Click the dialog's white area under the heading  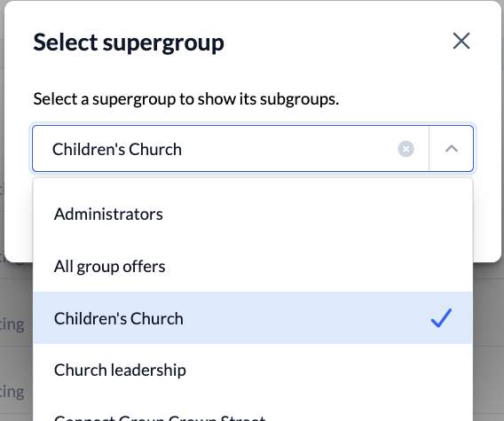pyautogui.click(x=251, y=74)
